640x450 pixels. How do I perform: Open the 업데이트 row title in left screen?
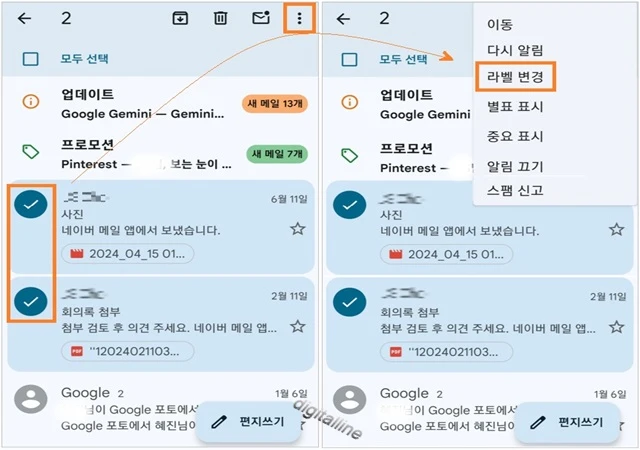pos(87,94)
